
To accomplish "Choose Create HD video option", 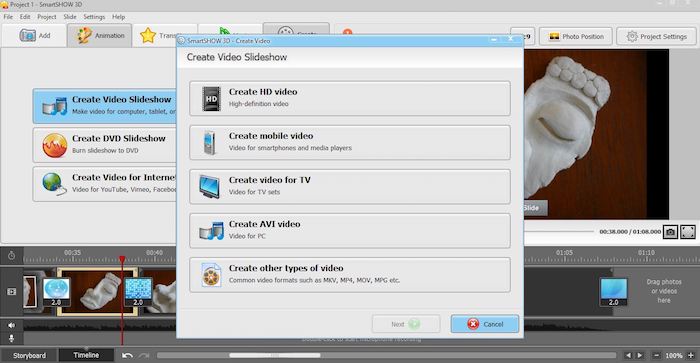I will 350,98.
